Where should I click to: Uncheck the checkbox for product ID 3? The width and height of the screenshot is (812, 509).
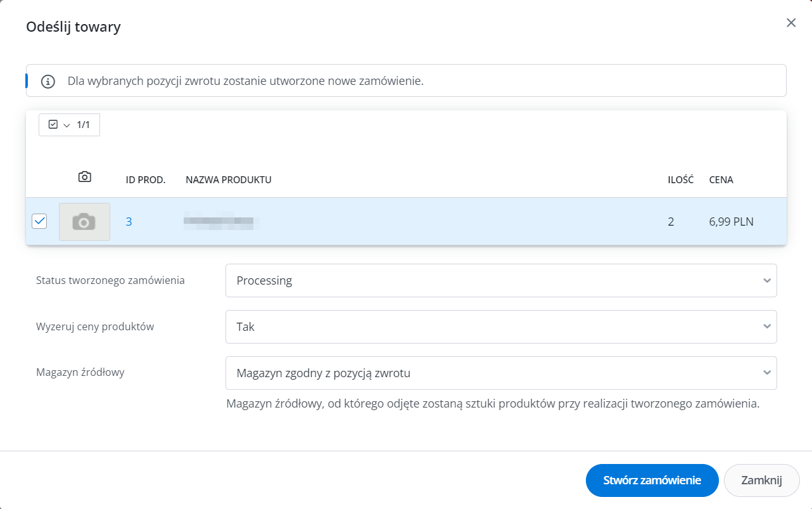point(39,221)
